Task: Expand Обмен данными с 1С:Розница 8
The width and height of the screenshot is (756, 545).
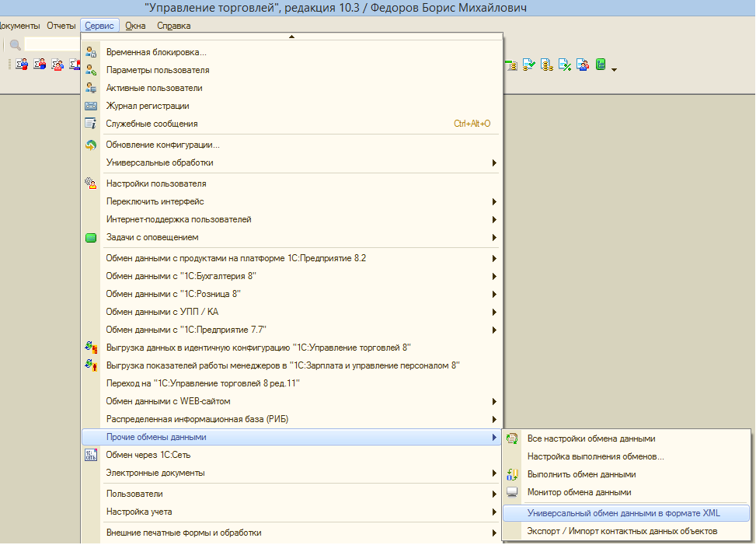Action: pyautogui.click(x=292, y=294)
